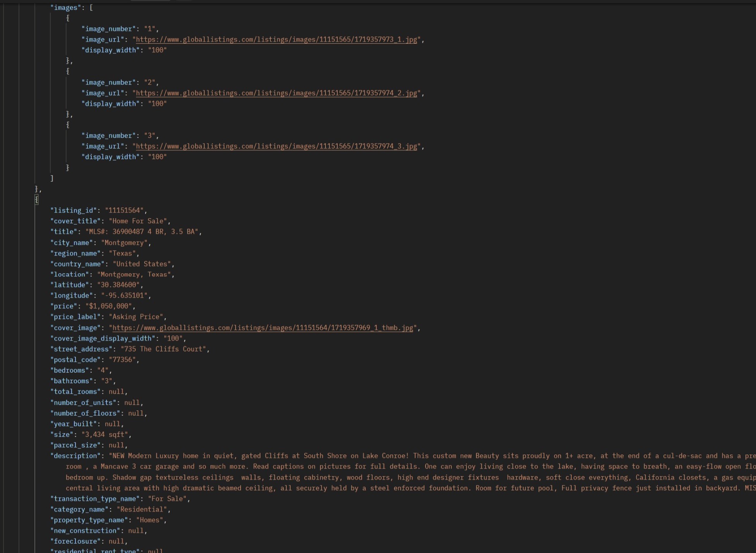756x553 pixels.
Task: Click the property_type_name value "Homes"
Action: point(149,520)
